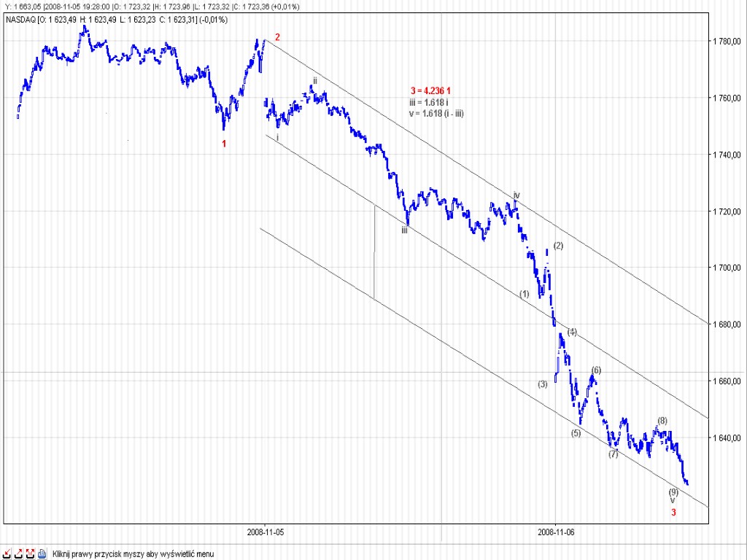Viewport: 747px width, 560px height.
Task: Select the 'iii = 1.618 i' annotation
Action: [x=428, y=102]
